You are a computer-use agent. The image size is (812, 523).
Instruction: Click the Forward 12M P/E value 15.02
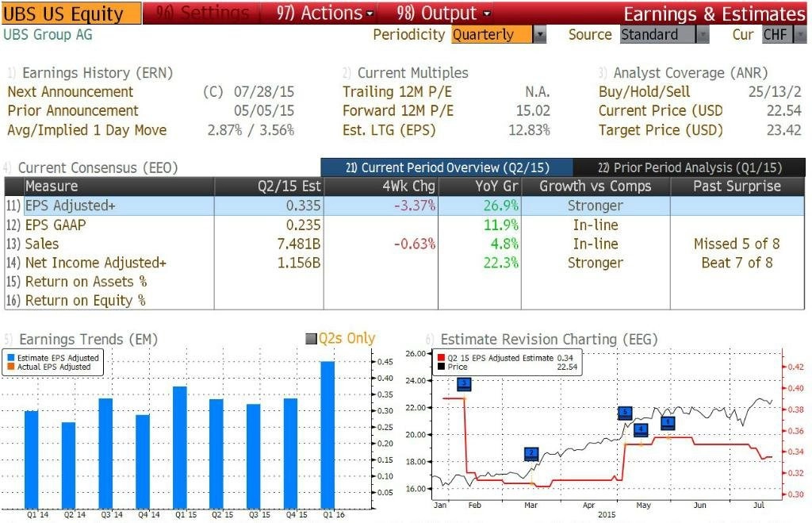[533, 111]
